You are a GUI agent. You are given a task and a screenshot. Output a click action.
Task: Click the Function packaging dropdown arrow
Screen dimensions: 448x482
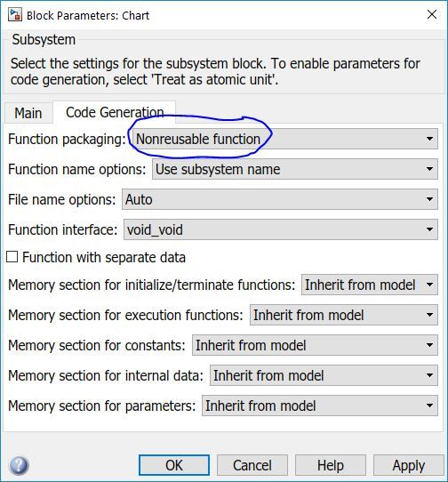tap(429, 139)
